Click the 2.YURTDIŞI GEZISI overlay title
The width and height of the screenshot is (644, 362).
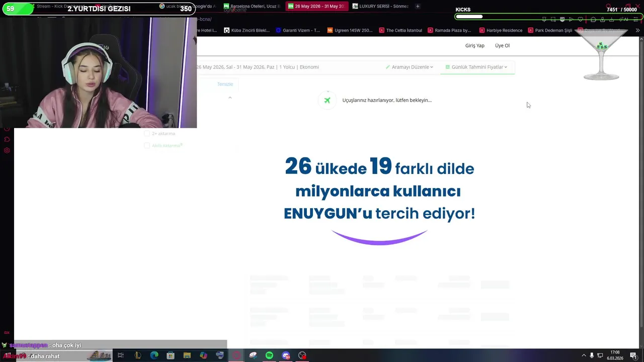[x=99, y=9]
